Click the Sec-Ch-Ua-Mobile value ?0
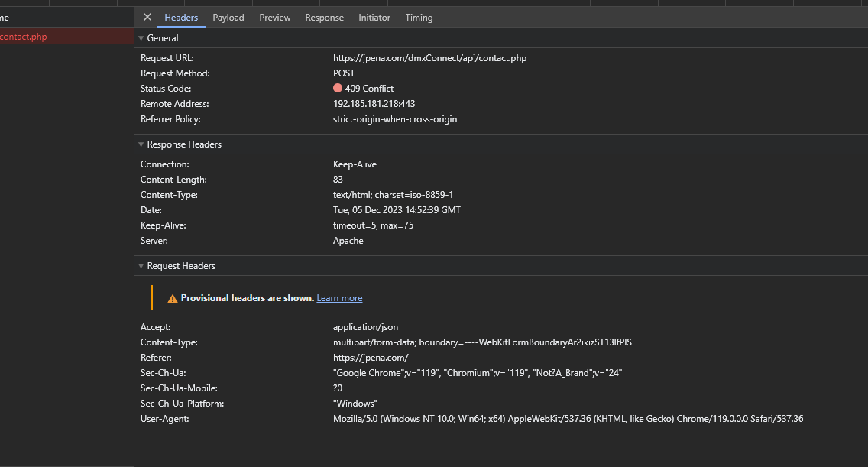868x467 pixels. [x=338, y=388]
